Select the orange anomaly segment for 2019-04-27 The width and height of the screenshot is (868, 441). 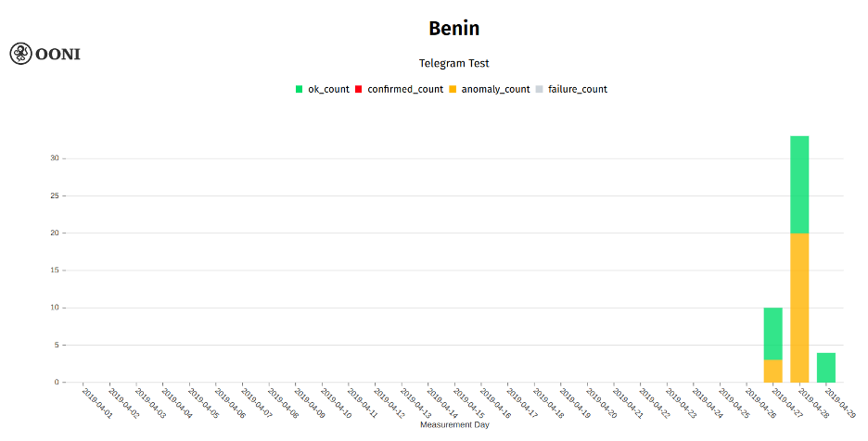tap(772, 372)
